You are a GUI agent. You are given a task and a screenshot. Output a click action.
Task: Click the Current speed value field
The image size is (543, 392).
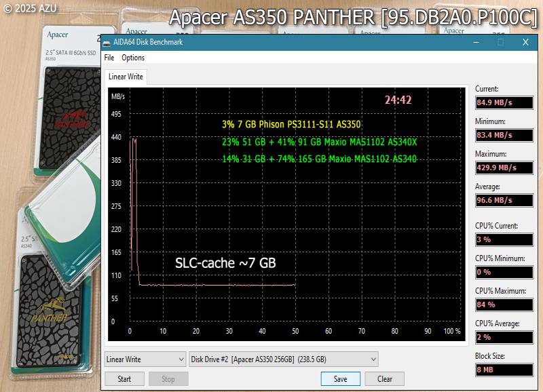click(504, 102)
